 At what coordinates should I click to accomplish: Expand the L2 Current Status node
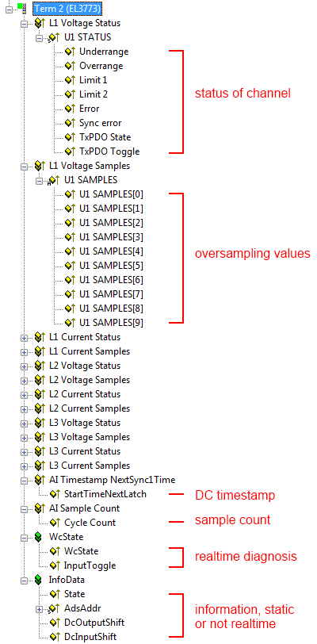pos(24,395)
